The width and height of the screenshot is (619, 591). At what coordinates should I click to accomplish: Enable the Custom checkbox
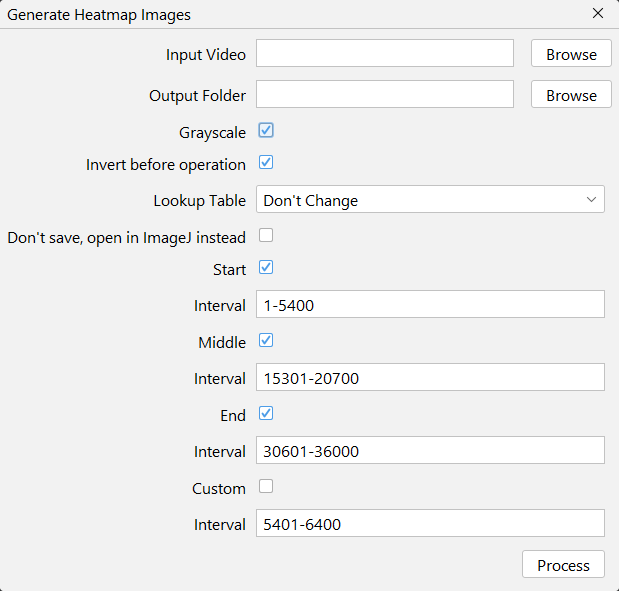pos(266,486)
